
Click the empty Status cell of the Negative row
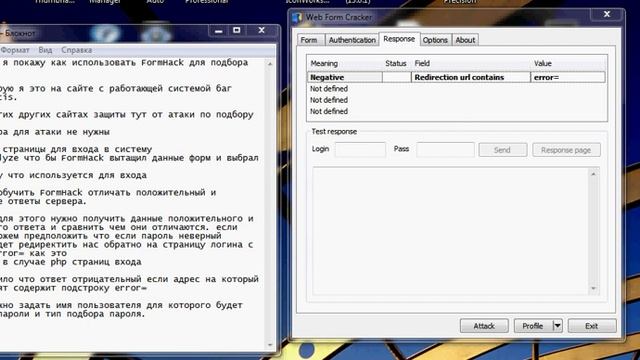397,77
